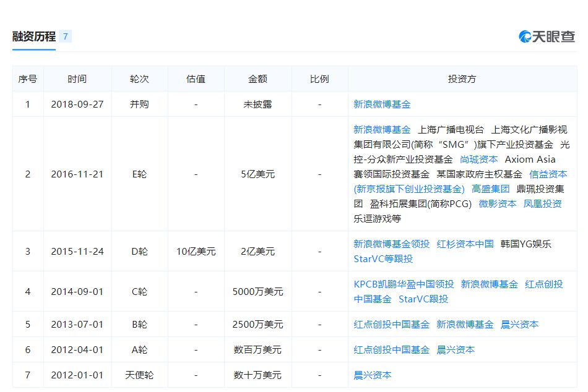Click the count badge 7 beside 融资历程

tap(65, 36)
